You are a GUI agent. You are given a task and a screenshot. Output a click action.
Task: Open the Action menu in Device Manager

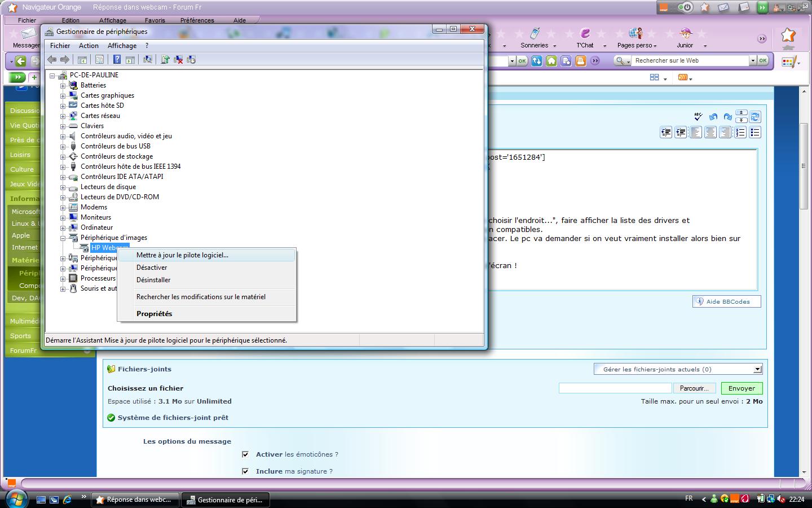point(89,46)
